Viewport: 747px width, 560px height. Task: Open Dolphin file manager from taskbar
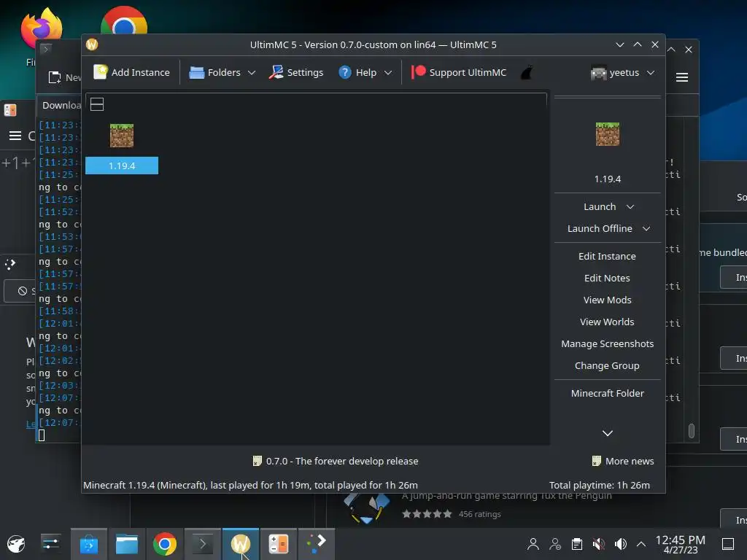[127, 544]
